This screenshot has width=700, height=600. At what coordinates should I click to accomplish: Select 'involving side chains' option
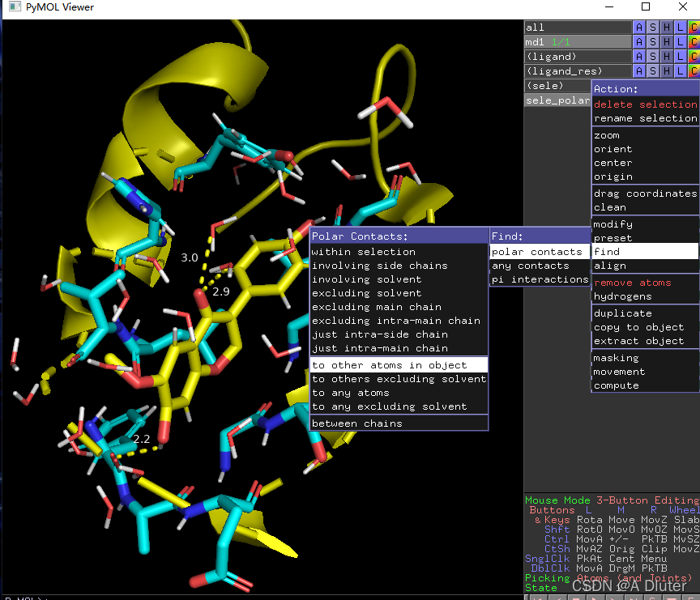[x=399, y=266]
